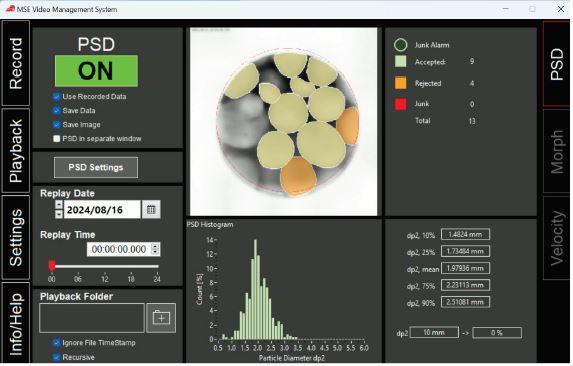573x366 pixels.
Task: Click the Junk red color swatch
Action: 401,104
